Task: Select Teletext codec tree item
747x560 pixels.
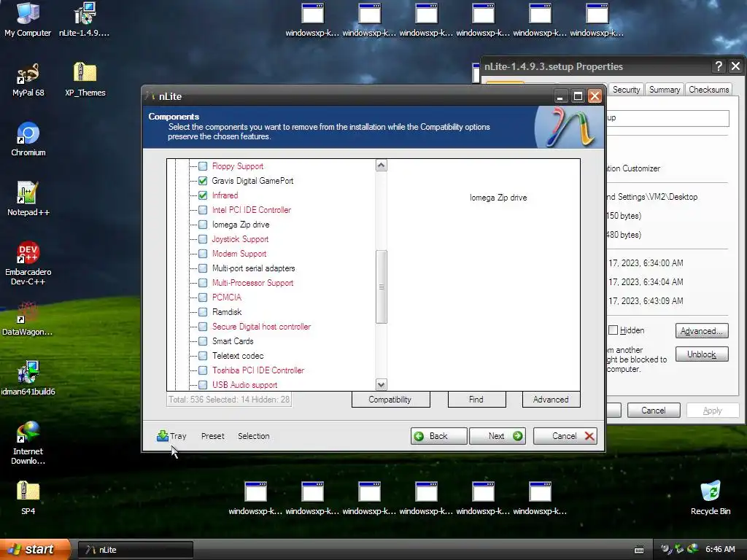Action: coord(238,356)
